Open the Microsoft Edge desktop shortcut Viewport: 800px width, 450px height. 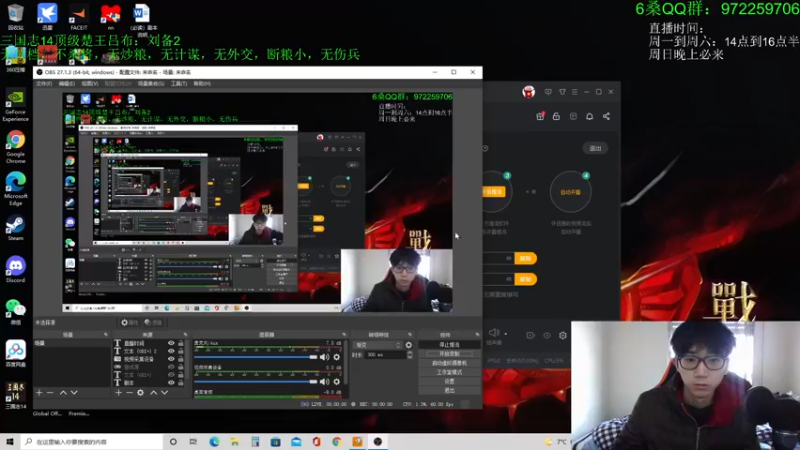15,189
